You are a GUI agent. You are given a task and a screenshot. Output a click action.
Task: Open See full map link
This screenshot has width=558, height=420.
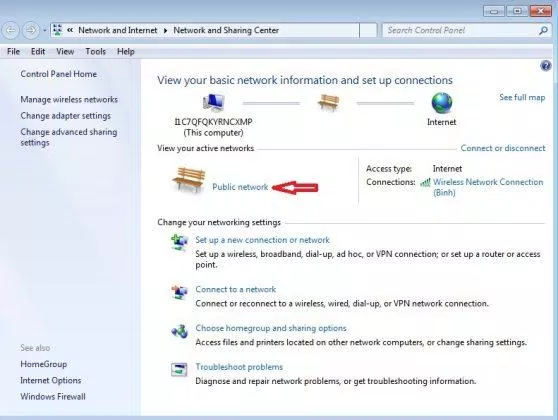coord(522,98)
